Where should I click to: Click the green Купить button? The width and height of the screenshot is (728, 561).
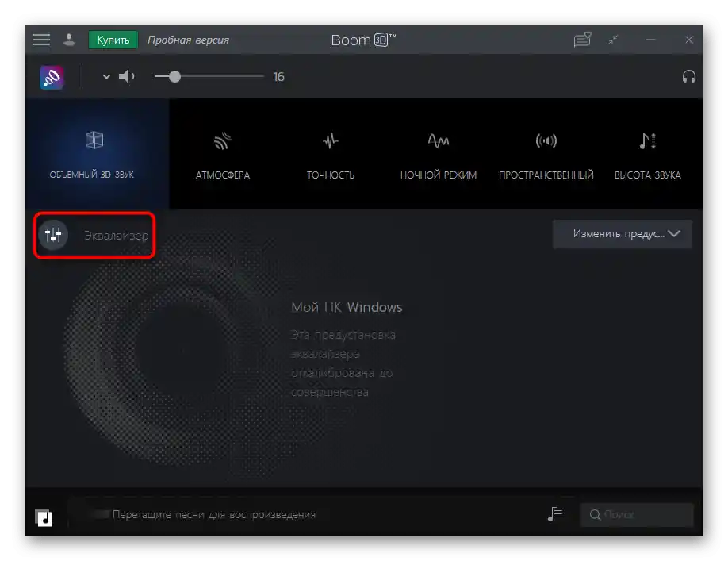click(x=113, y=40)
